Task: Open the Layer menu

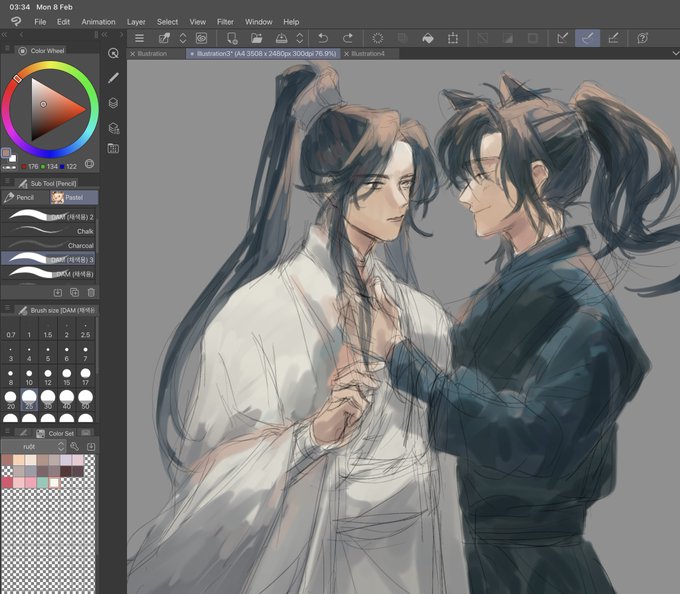Action: click(x=136, y=22)
